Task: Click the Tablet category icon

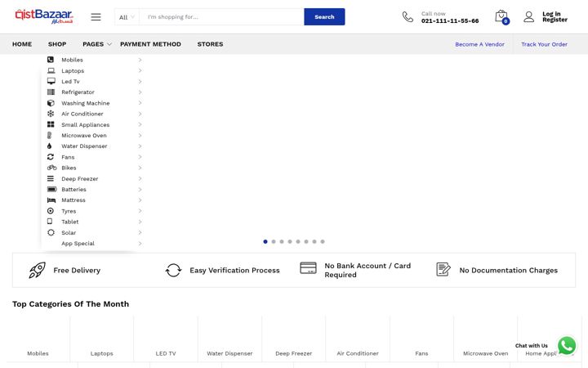Action: 50,222
